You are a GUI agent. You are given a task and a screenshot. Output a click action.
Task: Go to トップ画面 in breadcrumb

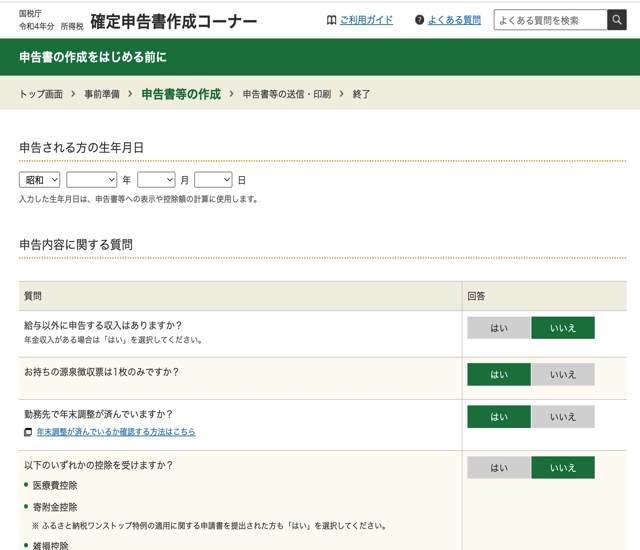pyautogui.click(x=41, y=94)
